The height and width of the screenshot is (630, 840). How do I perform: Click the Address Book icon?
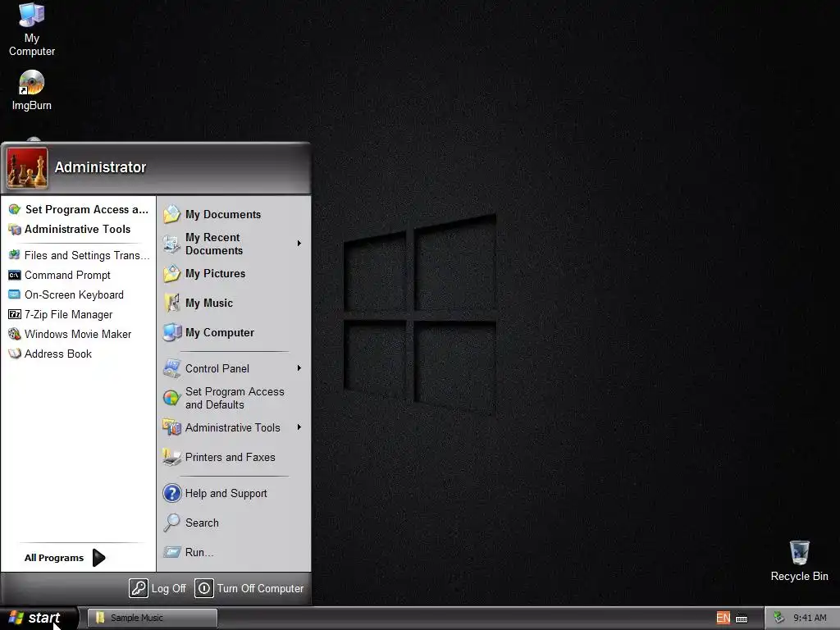(x=15, y=354)
